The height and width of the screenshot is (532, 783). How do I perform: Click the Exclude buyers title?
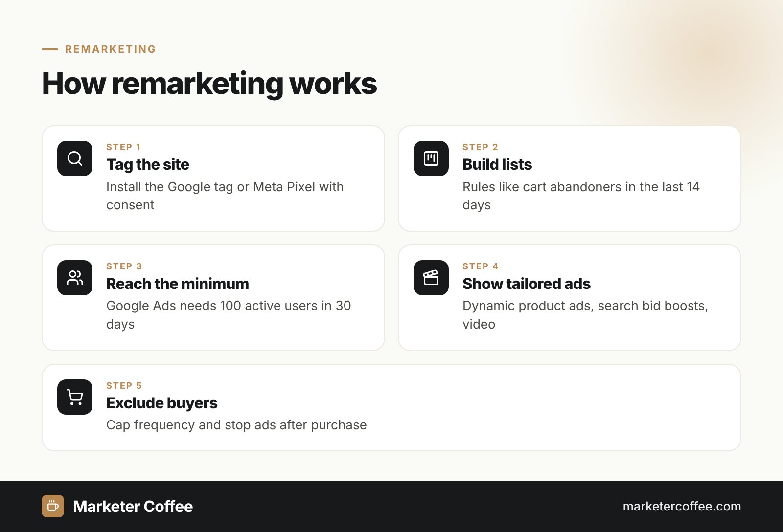pos(162,403)
